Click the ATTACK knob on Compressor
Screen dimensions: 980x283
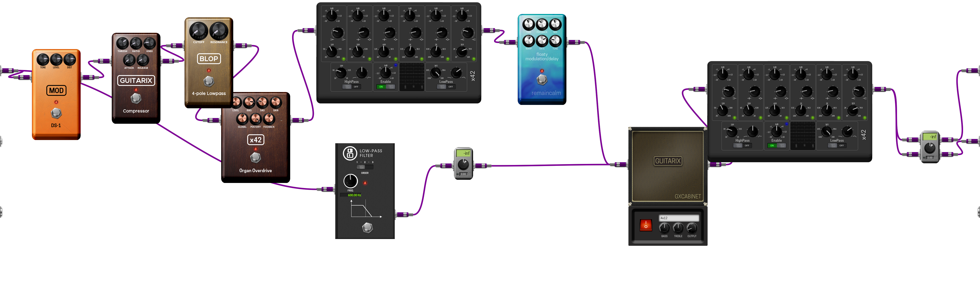point(129,60)
